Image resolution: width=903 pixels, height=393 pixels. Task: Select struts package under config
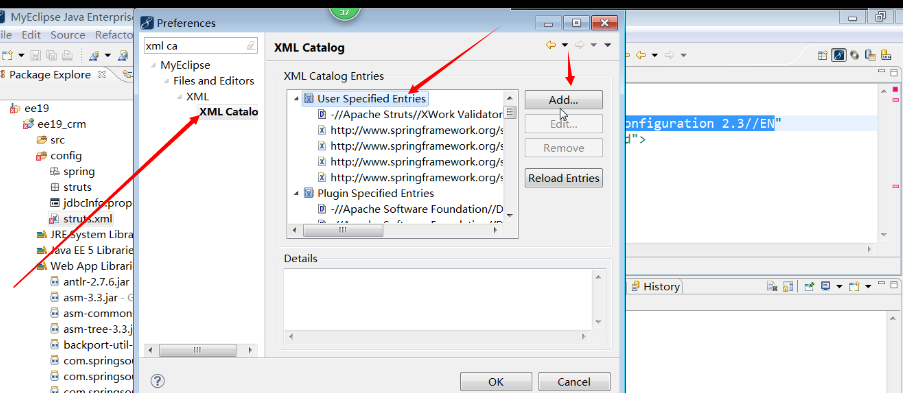click(x=70, y=187)
